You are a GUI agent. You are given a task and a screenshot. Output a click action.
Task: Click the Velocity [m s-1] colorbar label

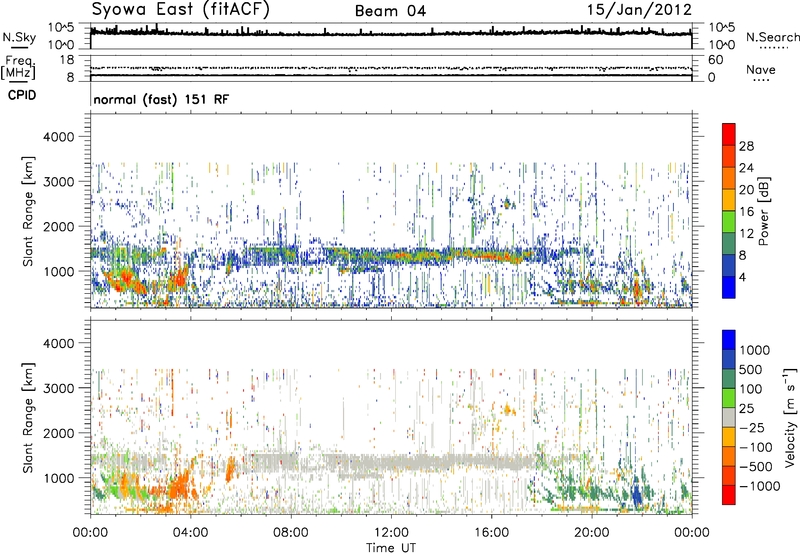coord(790,417)
